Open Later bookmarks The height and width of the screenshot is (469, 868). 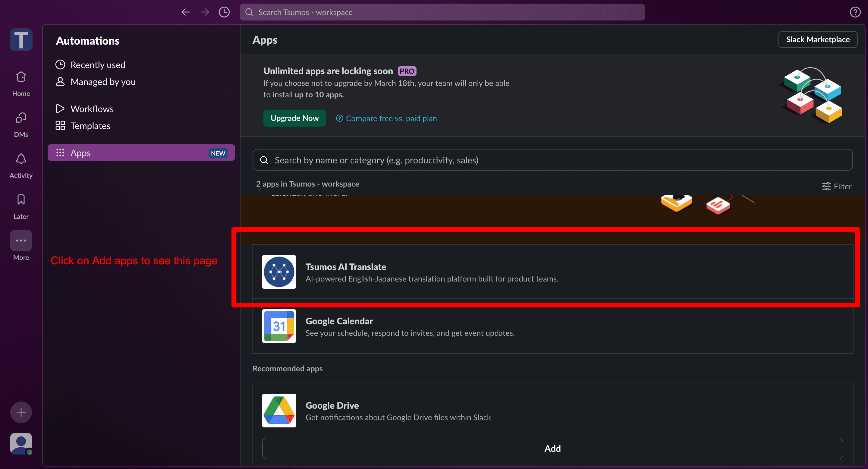[21, 206]
